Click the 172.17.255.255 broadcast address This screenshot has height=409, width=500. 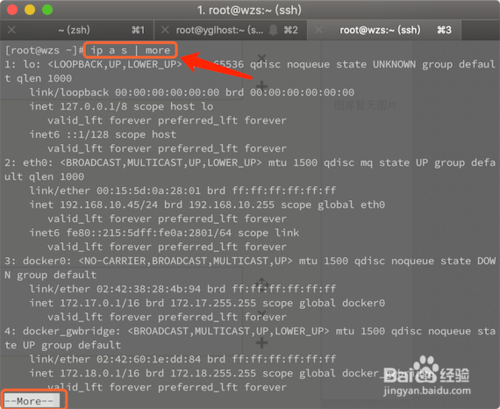coord(213,303)
